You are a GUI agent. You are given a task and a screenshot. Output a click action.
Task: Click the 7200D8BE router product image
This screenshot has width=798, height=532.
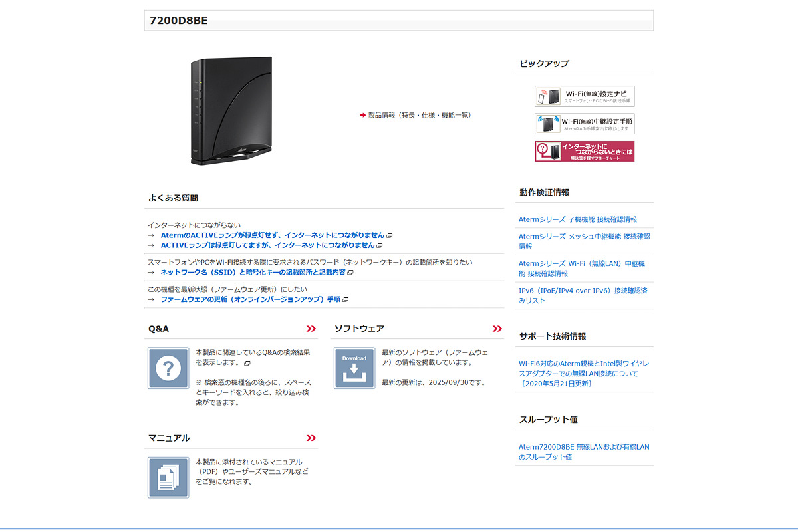click(231, 110)
